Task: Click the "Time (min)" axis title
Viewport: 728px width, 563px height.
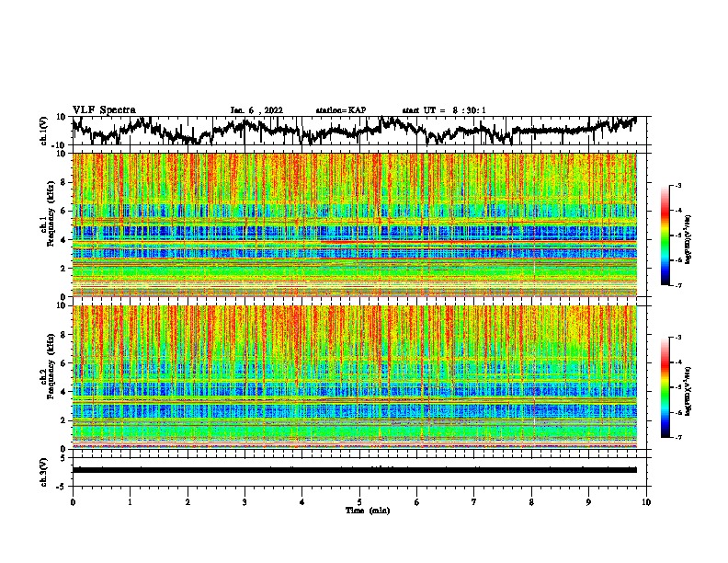Action: 368,511
